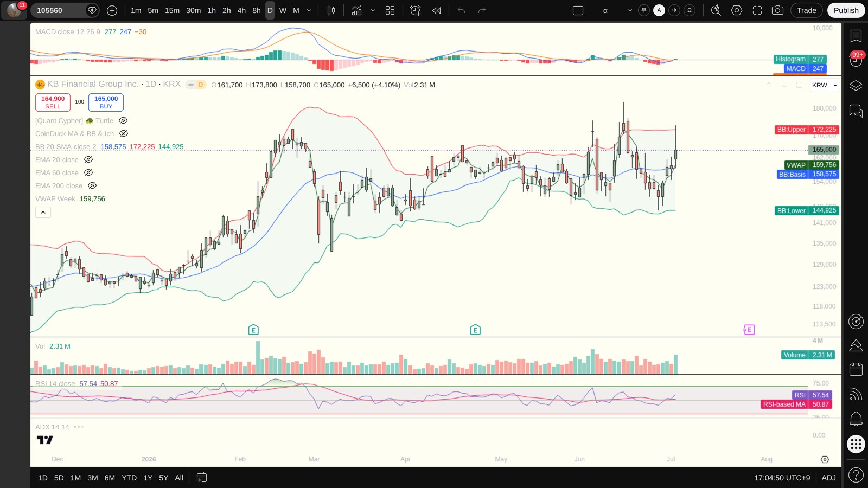Image resolution: width=868 pixels, height=488 pixels.
Task: Add a symbol to compare with plus icon
Action: point(112,10)
